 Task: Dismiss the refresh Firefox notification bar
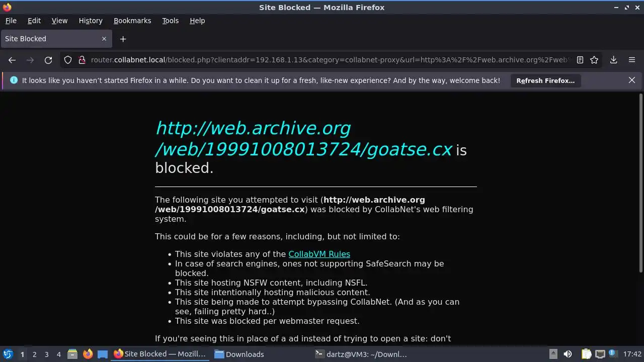coord(632,80)
